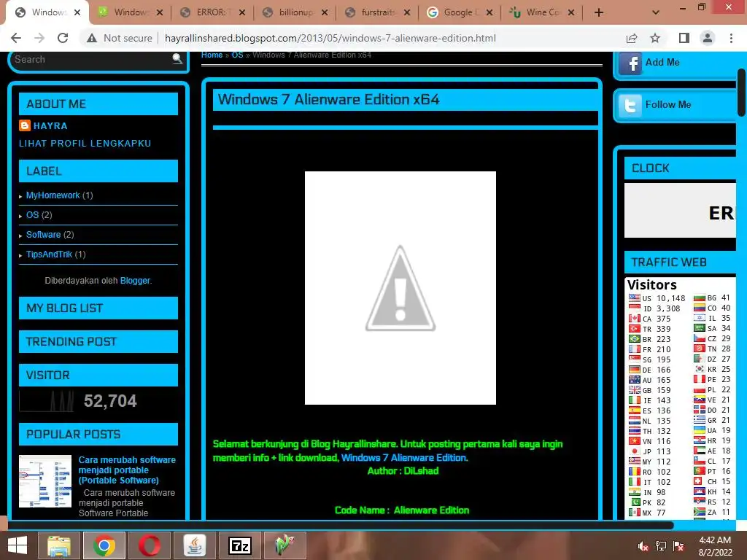Click the Not secure warning icon

pyautogui.click(x=92, y=38)
